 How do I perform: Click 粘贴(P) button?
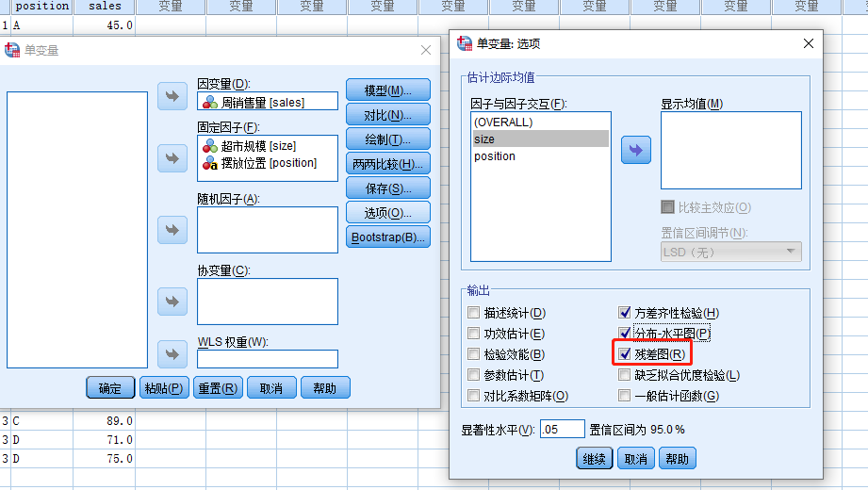click(164, 388)
